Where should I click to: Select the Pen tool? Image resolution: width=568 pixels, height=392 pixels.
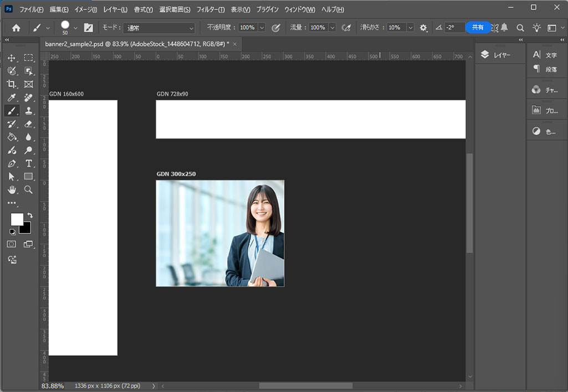tap(12, 163)
